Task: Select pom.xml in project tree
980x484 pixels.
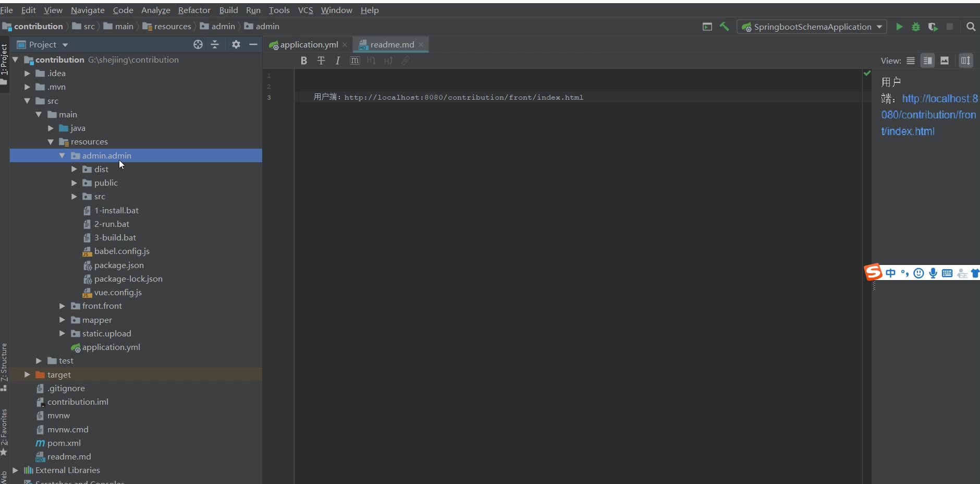Action: (64, 443)
